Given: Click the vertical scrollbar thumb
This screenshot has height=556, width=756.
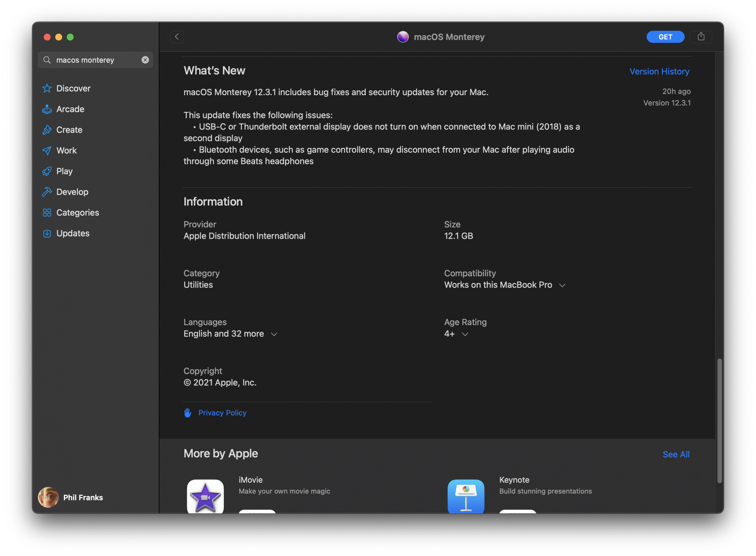Looking at the screenshot, I should click(x=719, y=420).
